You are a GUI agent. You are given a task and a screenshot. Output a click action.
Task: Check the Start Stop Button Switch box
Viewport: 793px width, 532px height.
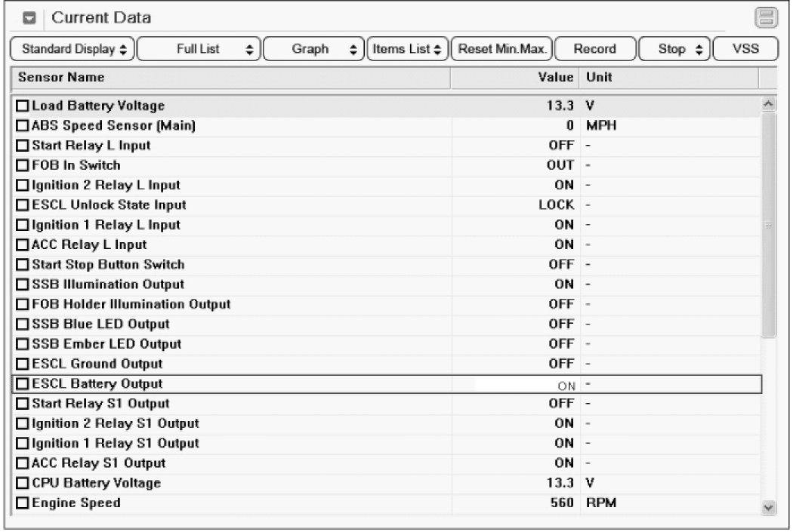[x=23, y=265]
